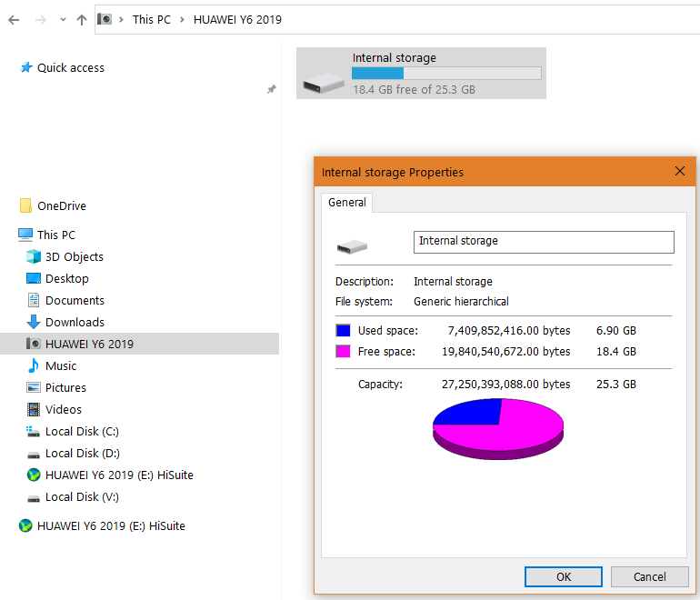Click the magenta Free space swatch
The width and height of the screenshot is (700, 600).
(343, 351)
